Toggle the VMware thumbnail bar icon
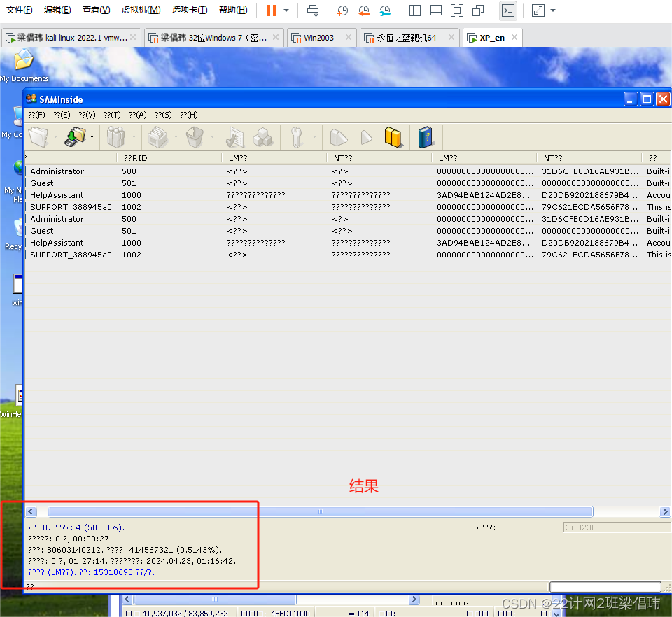 (436, 10)
